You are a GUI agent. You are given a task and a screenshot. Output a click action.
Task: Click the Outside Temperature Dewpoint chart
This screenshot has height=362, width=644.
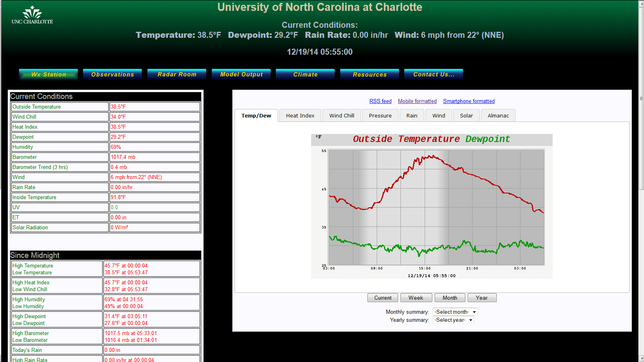click(x=431, y=206)
